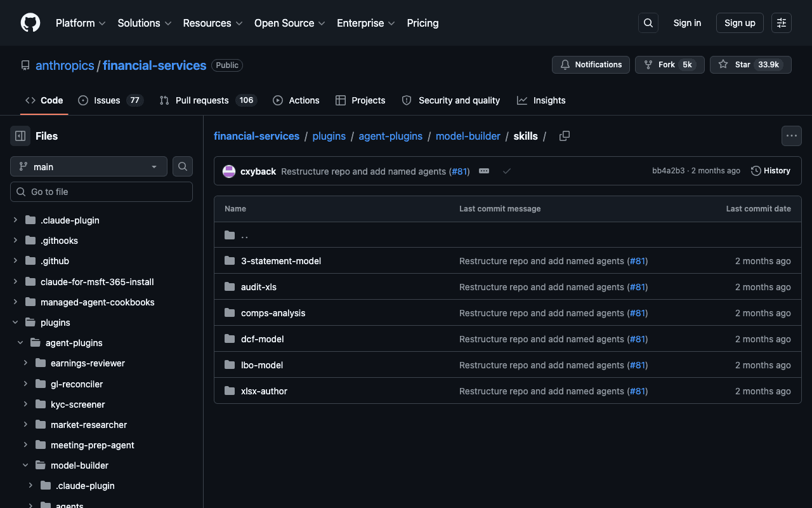Switch to the Pull requests tab
Image resolution: width=812 pixels, height=508 pixels.
pos(207,100)
